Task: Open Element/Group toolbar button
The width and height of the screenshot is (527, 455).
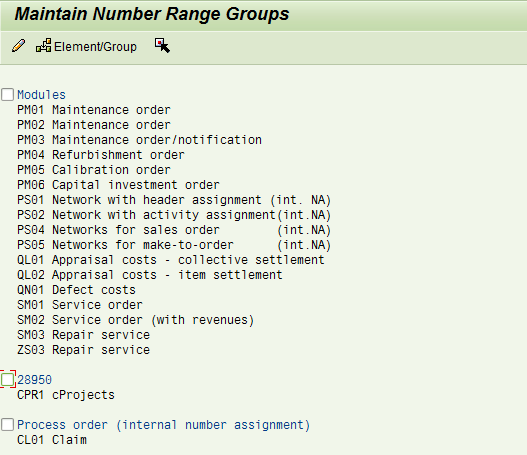Action: (86, 46)
